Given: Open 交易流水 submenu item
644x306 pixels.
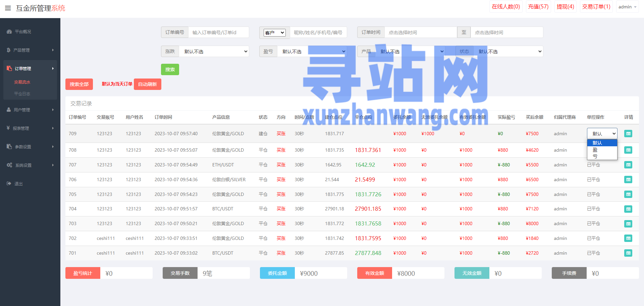Looking at the screenshot, I should [x=22, y=82].
